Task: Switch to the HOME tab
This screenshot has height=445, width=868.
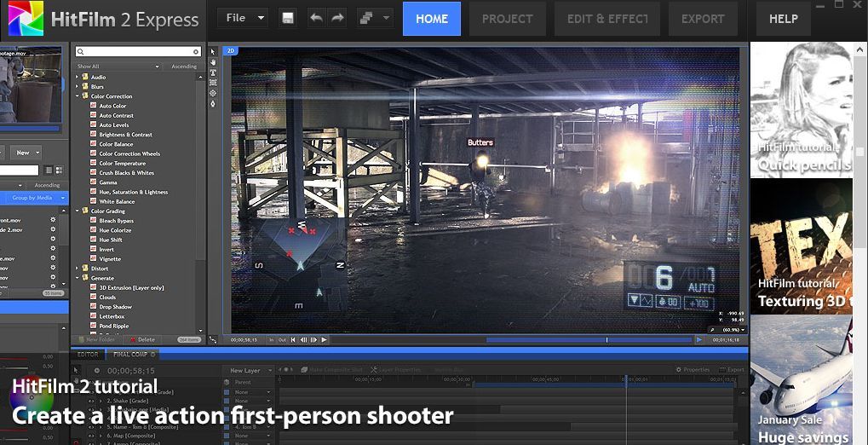Action: coord(432,19)
